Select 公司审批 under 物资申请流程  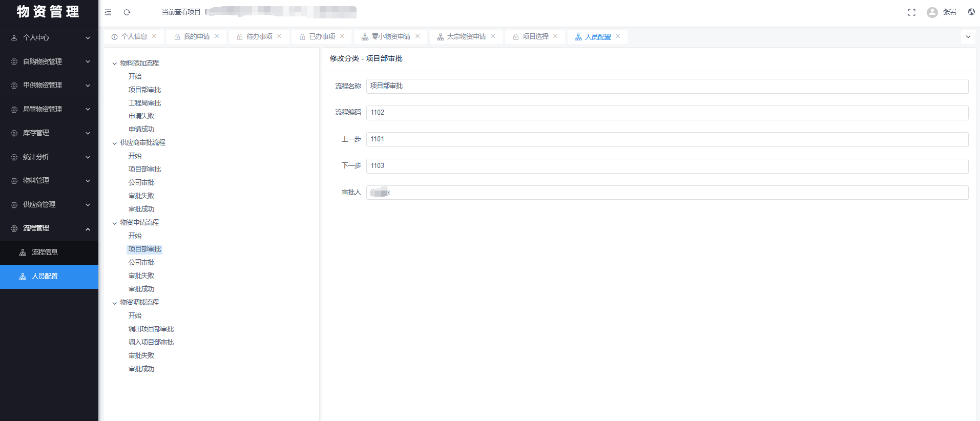pyautogui.click(x=141, y=263)
